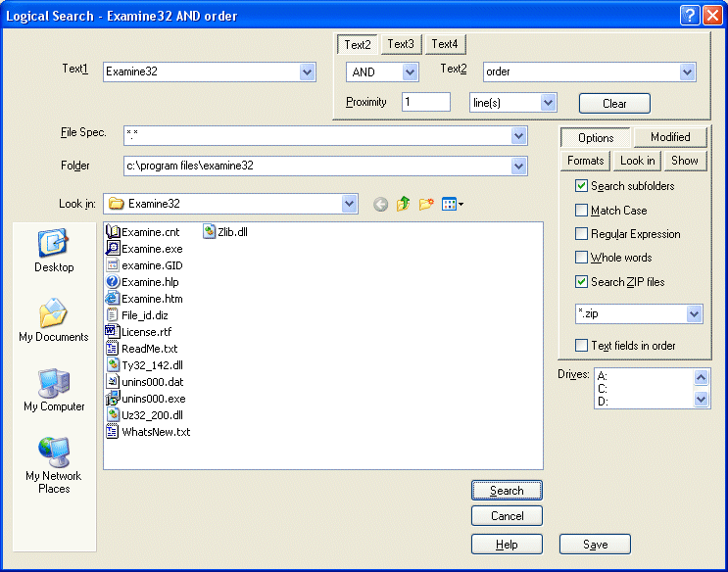
Task: Select the ReadMe.txt file icon
Action: pos(113,349)
